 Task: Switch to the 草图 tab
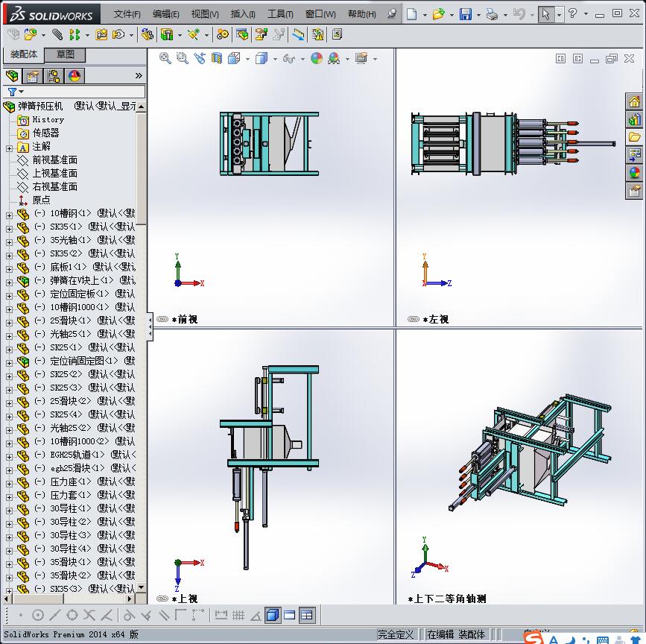coord(66,54)
